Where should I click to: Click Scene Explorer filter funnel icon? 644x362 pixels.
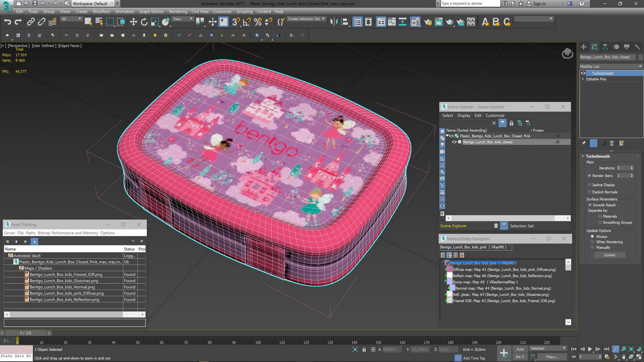[x=502, y=123]
